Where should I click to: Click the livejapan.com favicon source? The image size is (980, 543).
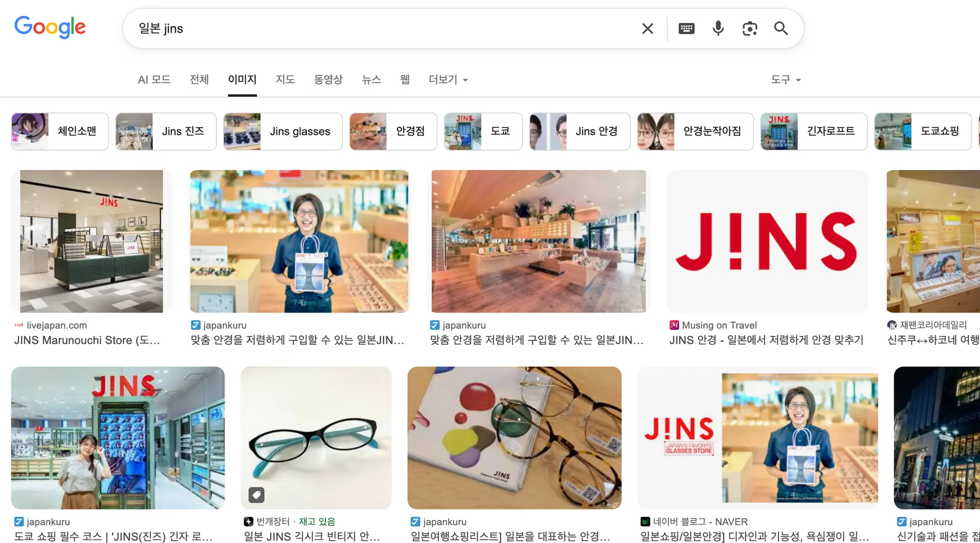(x=19, y=325)
